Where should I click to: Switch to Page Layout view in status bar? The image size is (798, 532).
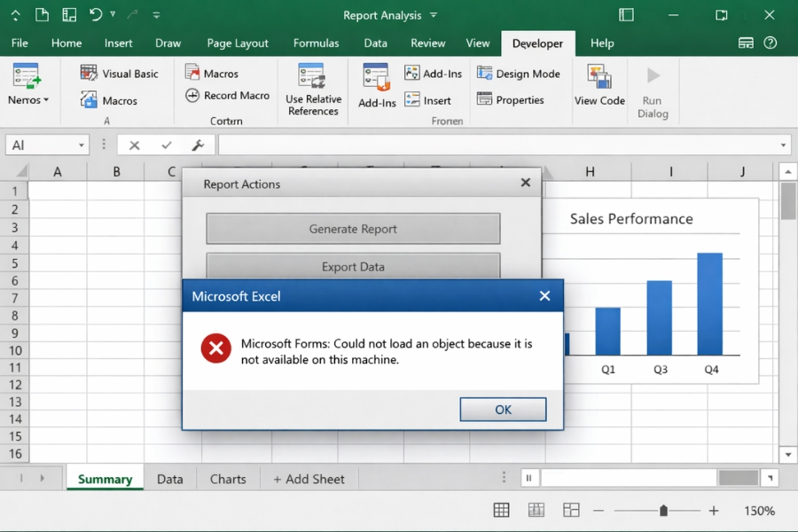(536, 510)
